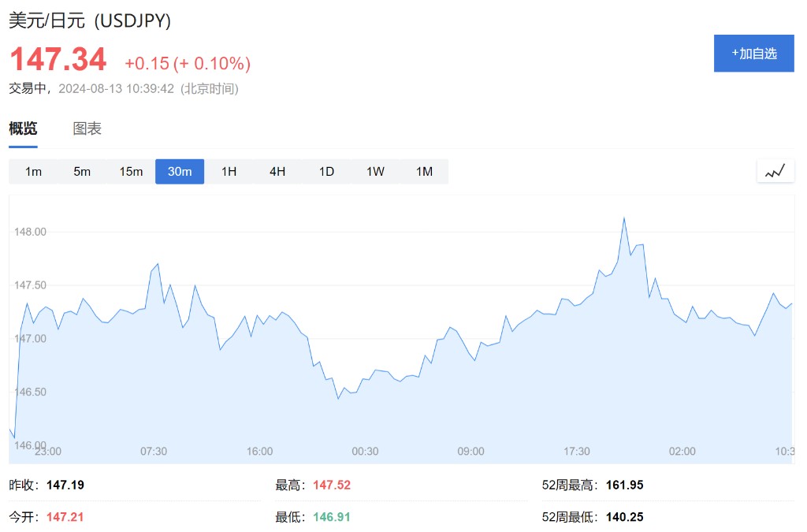Switch to 1M monthly interval
Viewport: 807px width, 532px height.
click(424, 172)
